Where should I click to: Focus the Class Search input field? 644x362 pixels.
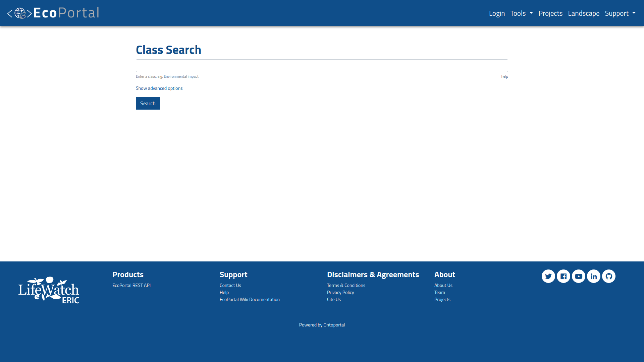coord(322,66)
